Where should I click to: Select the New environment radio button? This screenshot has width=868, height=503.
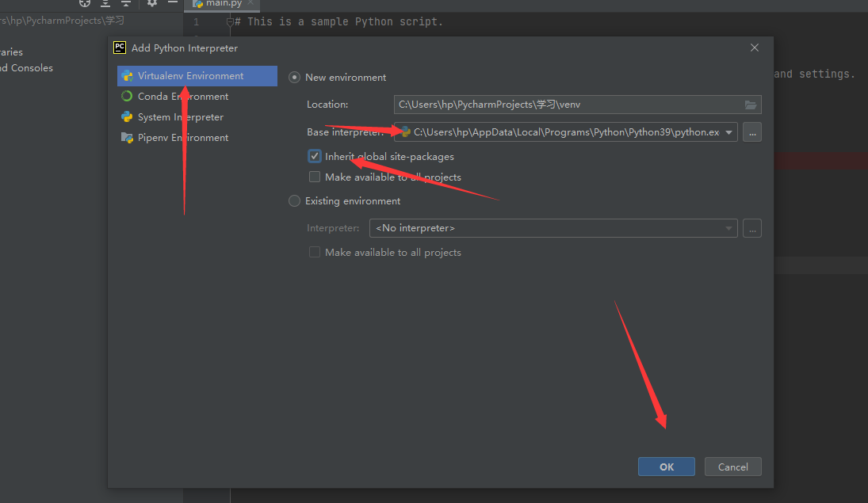[x=295, y=78]
